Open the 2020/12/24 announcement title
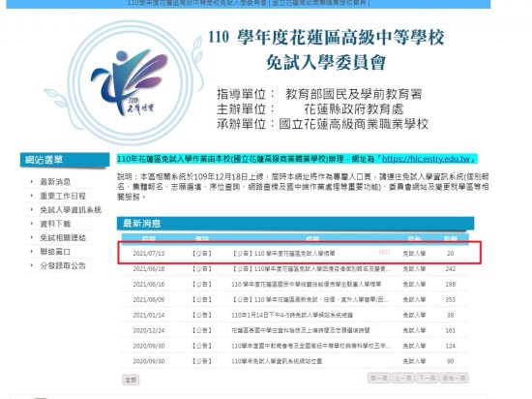 [300, 330]
